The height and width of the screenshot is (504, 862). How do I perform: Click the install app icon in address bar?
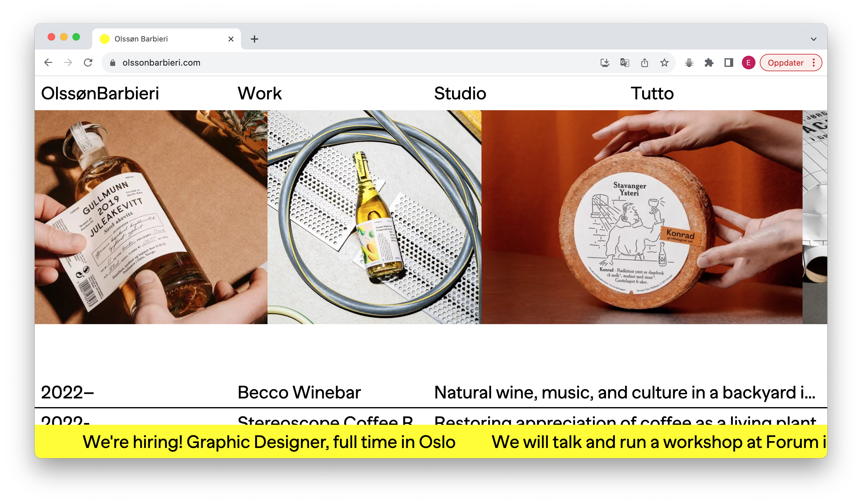click(x=605, y=63)
